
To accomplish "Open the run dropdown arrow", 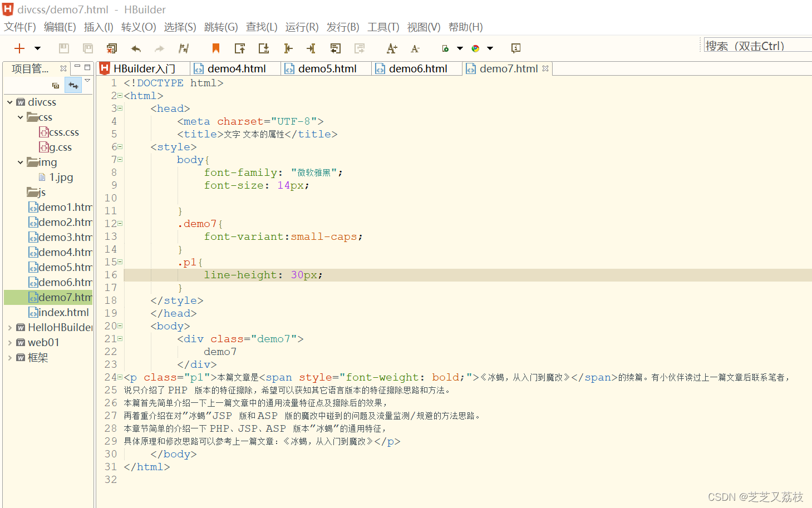I will point(460,48).
